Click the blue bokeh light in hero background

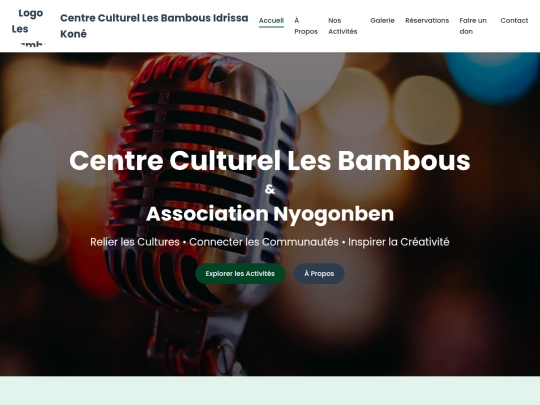tap(492, 77)
